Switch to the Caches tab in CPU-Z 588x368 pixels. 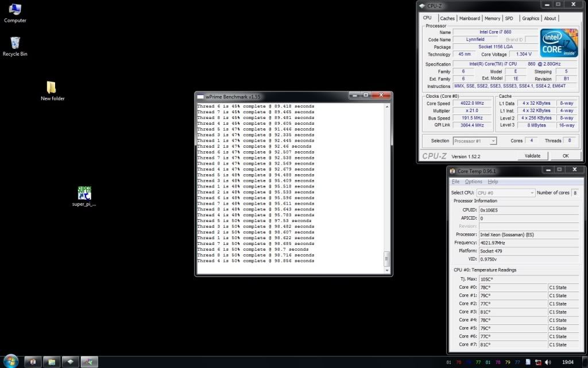tap(447, 18)
